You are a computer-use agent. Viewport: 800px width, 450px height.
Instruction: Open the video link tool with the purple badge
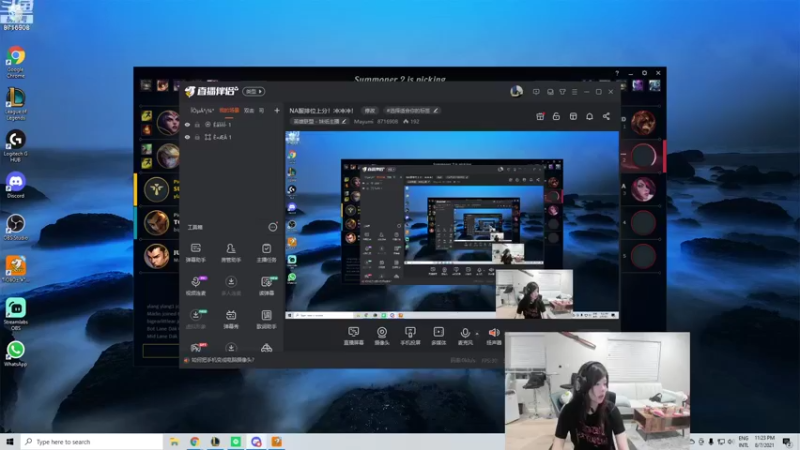click(x=196, y=286)
